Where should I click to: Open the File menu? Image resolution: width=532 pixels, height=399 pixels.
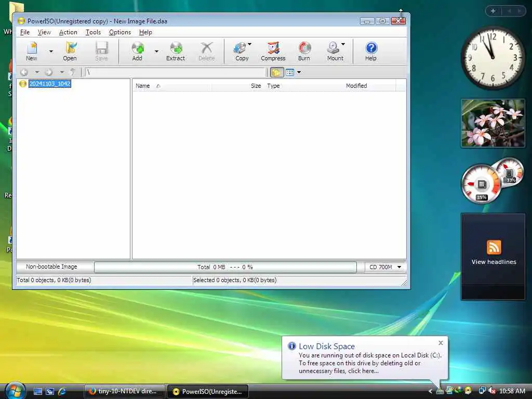[x=25, y=32]
